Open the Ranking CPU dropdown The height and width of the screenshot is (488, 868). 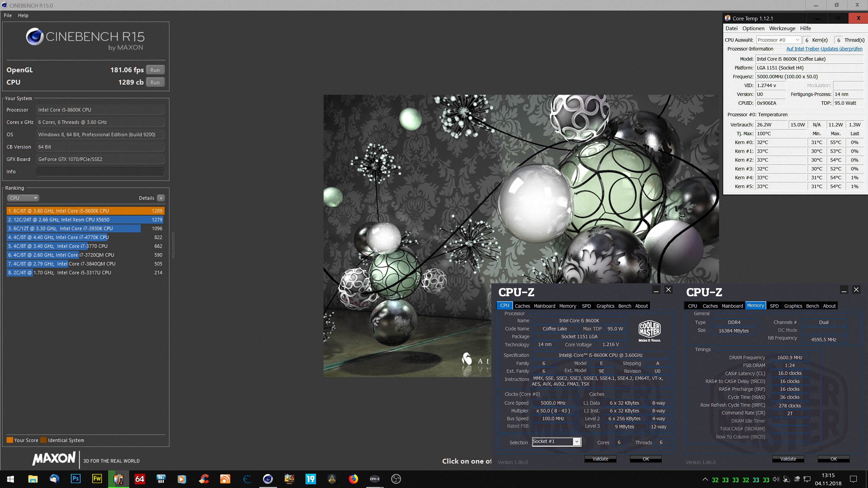point(23,198)
